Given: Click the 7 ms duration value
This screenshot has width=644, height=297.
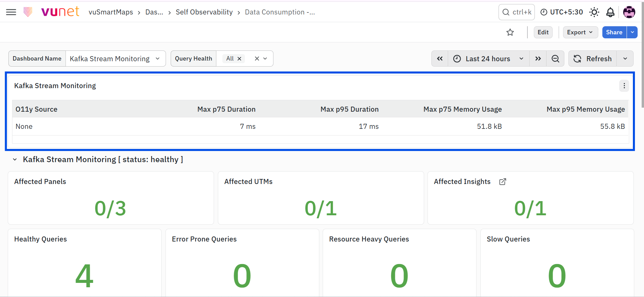Looking at the screenshot, I should coord(248,126).
